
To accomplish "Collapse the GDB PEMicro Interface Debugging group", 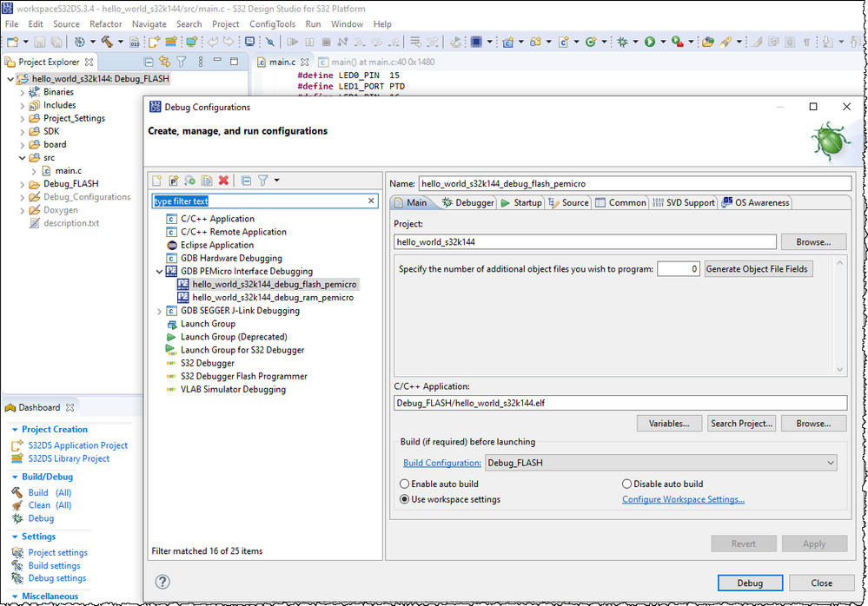I will (x=159, y=270).
